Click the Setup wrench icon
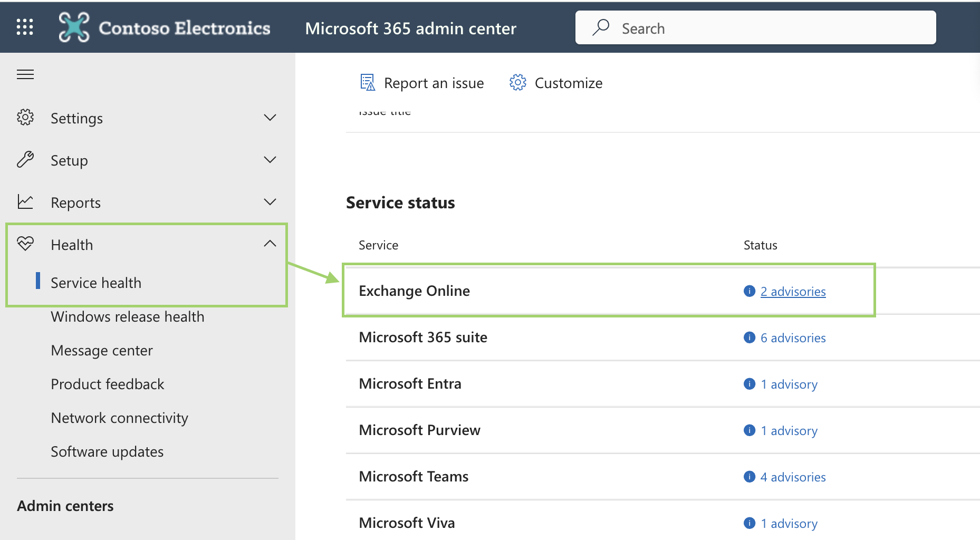Image resolution: width=980 pixels, height=540 pixels. click(25, 160)
